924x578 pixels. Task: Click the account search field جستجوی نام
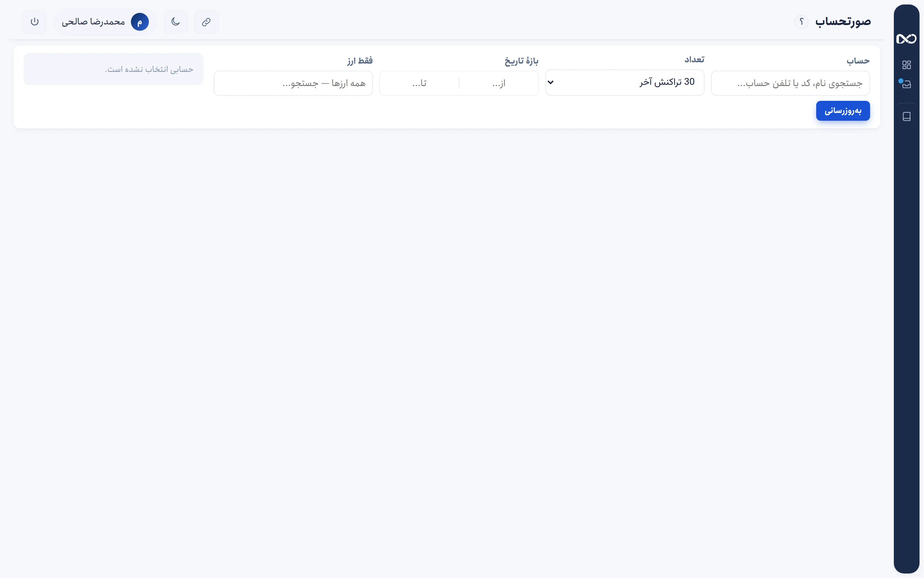[790, 83]
